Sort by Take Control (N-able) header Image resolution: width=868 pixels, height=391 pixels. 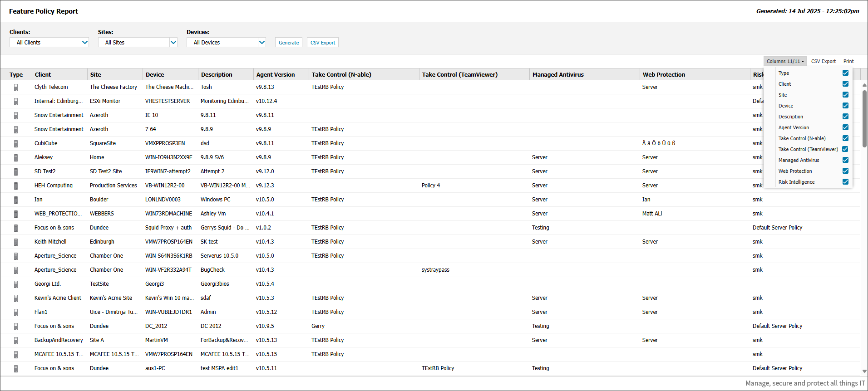coord(364,74)
